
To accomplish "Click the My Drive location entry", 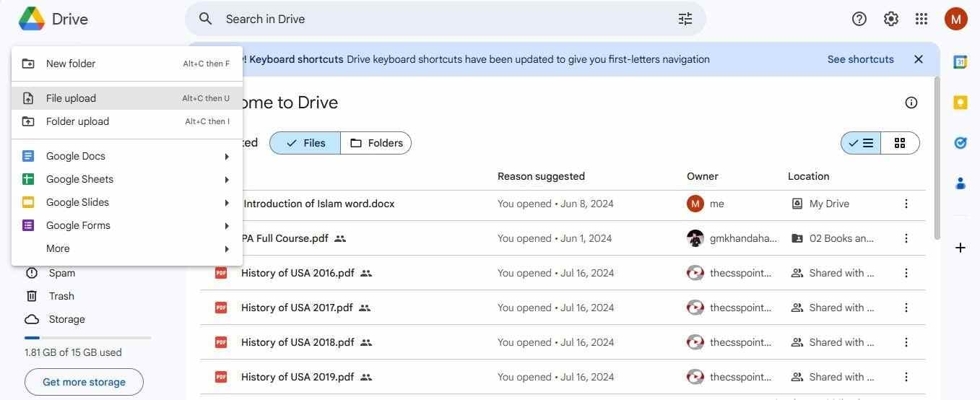I will tap(820, 204).
